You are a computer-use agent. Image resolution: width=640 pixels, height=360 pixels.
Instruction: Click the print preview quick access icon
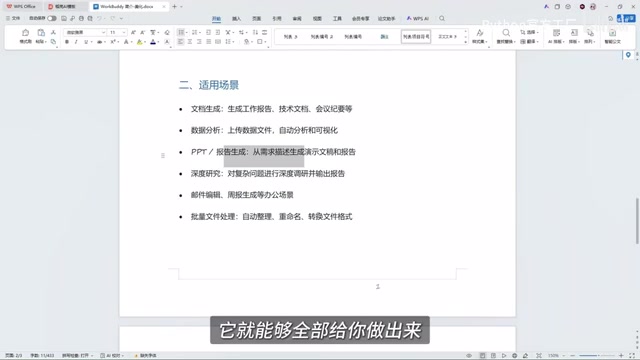coord(90,18)
